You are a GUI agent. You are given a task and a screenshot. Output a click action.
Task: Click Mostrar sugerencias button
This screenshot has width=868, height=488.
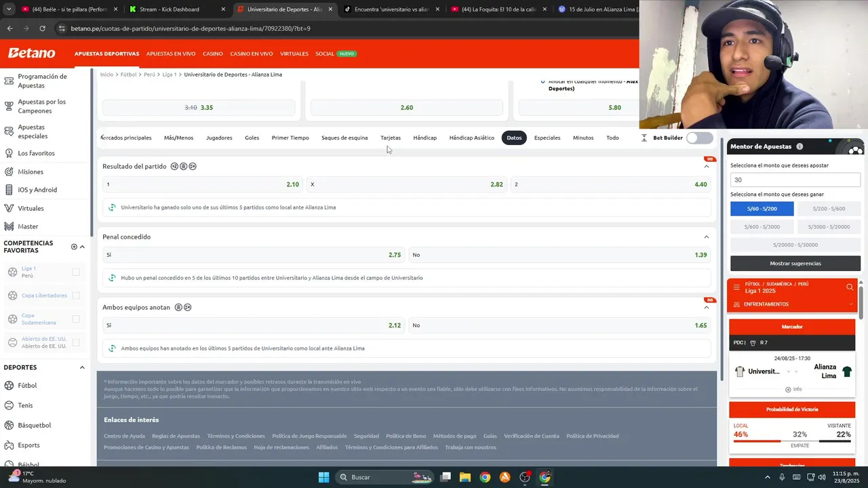coord(795,263)
